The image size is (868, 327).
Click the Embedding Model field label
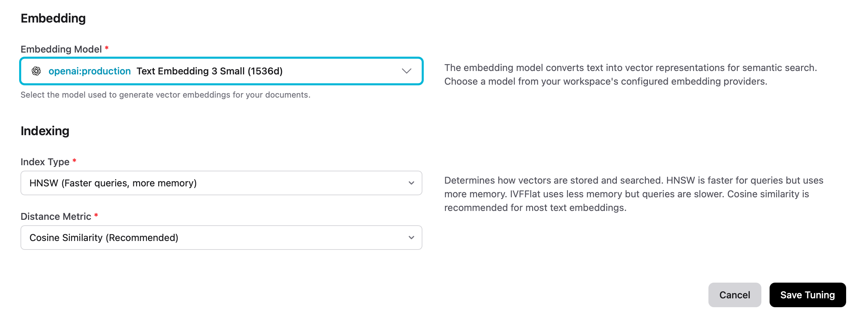click(62, 49)
